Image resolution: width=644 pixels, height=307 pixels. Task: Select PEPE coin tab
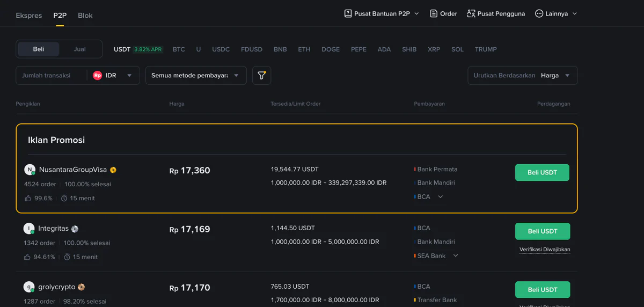coord(358,49)
